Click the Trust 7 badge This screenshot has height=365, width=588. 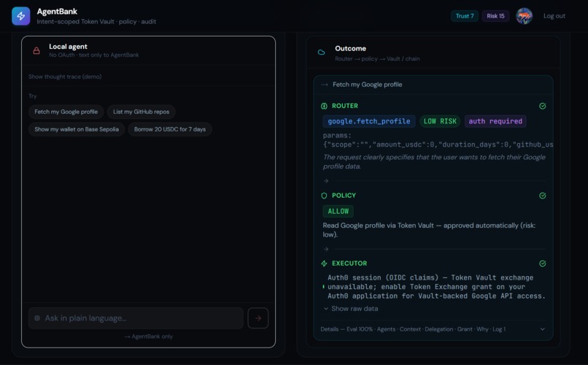click(465, 16)
